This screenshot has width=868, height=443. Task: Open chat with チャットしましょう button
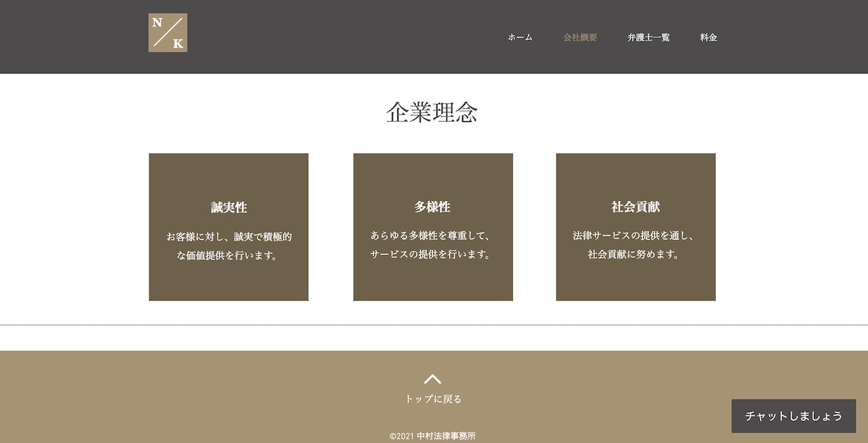coord(794,416)
